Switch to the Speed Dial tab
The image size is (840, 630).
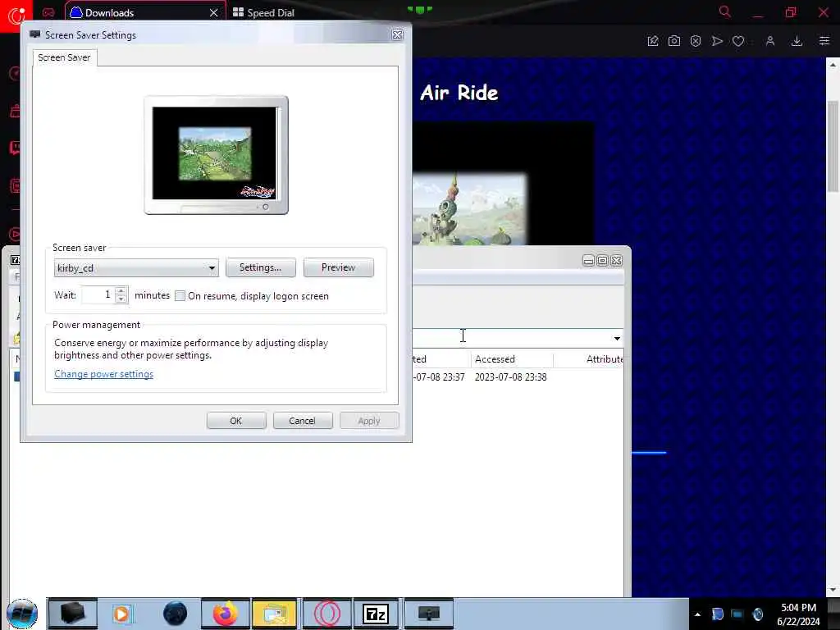coord(263,12)
